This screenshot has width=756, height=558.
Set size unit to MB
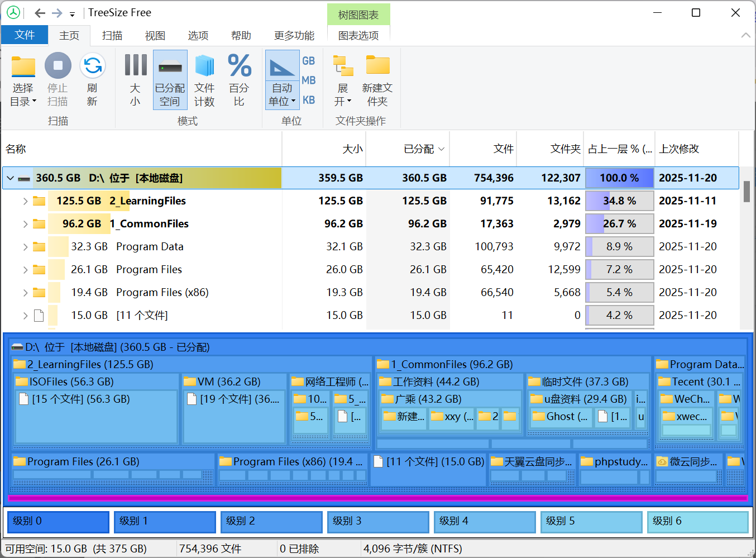[309, 80]
